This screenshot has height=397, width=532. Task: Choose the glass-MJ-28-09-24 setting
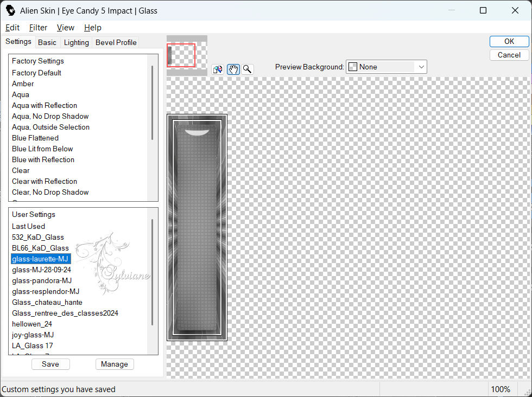(41, 270)
